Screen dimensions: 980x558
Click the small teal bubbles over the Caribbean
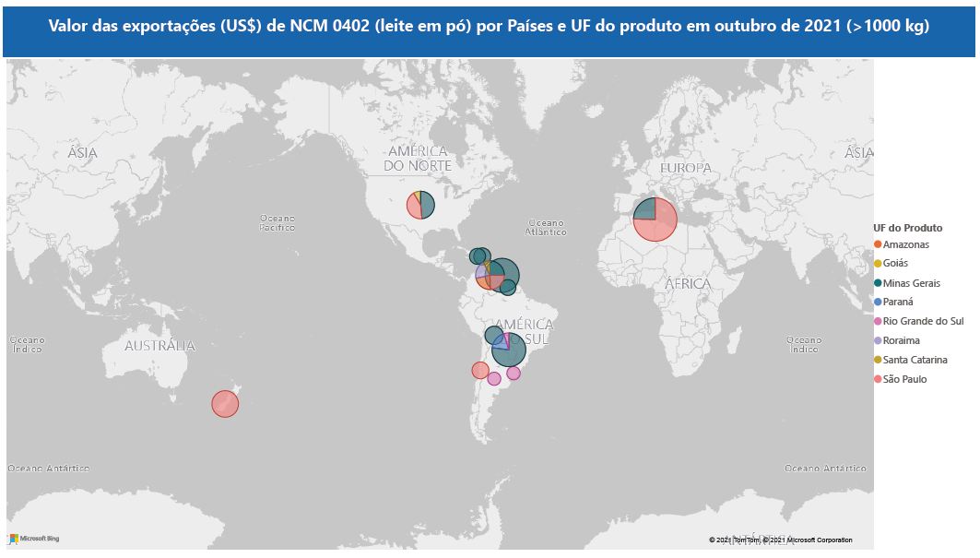pos(480,255)
